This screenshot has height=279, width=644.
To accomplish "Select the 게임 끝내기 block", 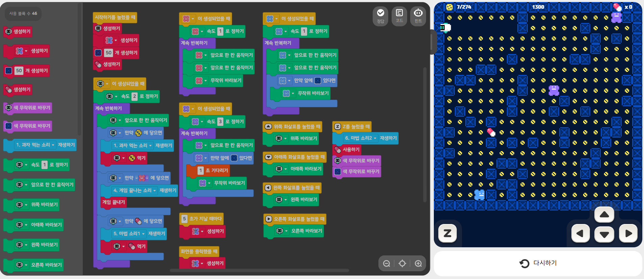I will (114, 202).
